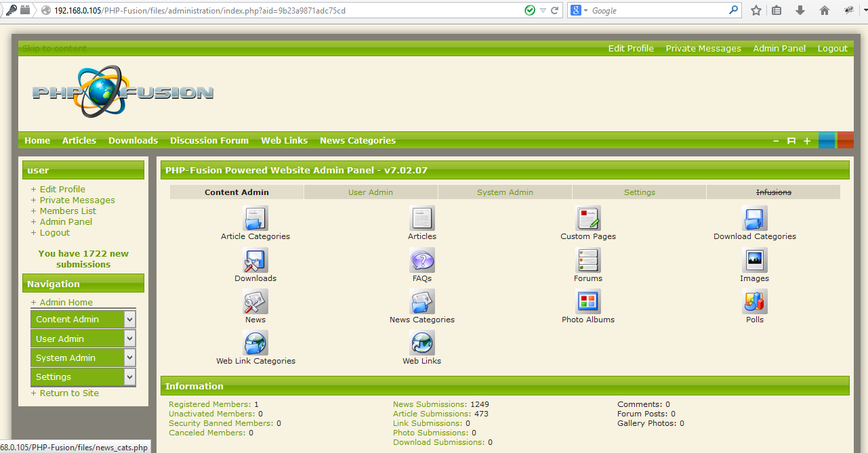Click the green shield icon in address bar

[x=531, y=10]
